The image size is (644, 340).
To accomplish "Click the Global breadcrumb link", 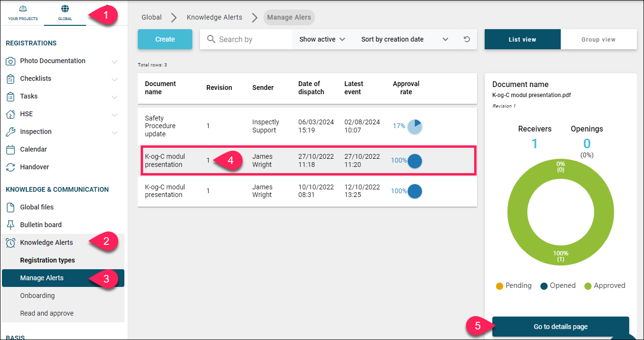I will (152, 17).
